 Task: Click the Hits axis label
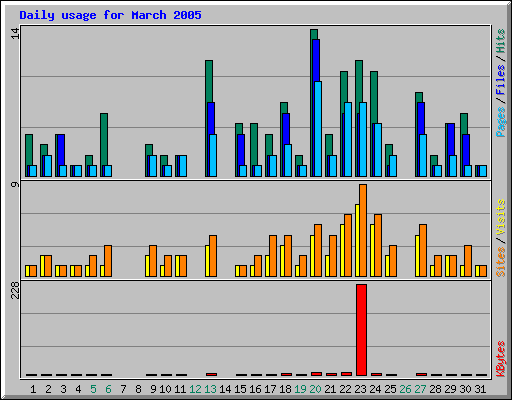pos(500,41)
